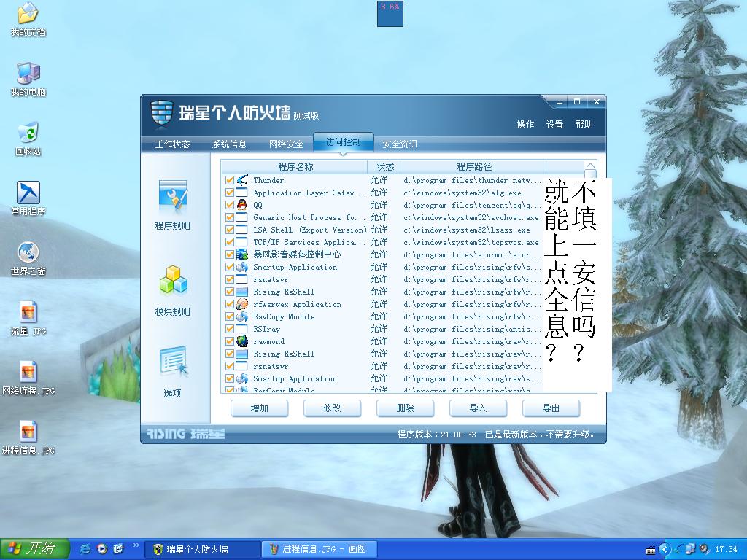Image resolution: width=747 pixels, height=560 pixels.
Task: Click show desktop quick launch icon
Action: click(118, 549)
